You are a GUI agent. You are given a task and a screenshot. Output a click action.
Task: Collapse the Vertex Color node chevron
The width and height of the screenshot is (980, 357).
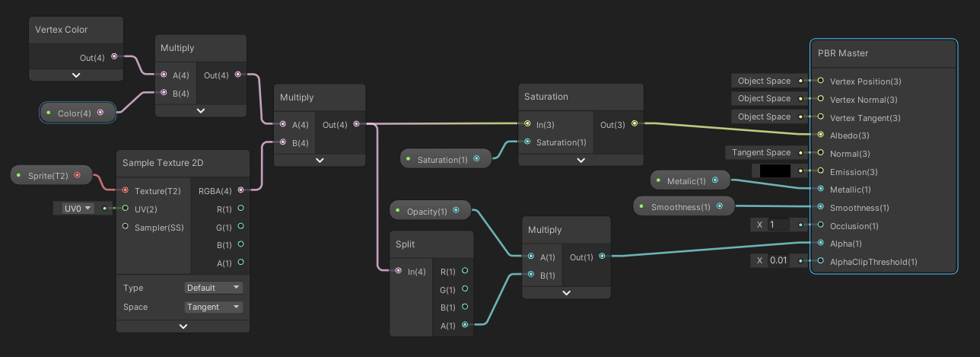(x=76, y=75)
